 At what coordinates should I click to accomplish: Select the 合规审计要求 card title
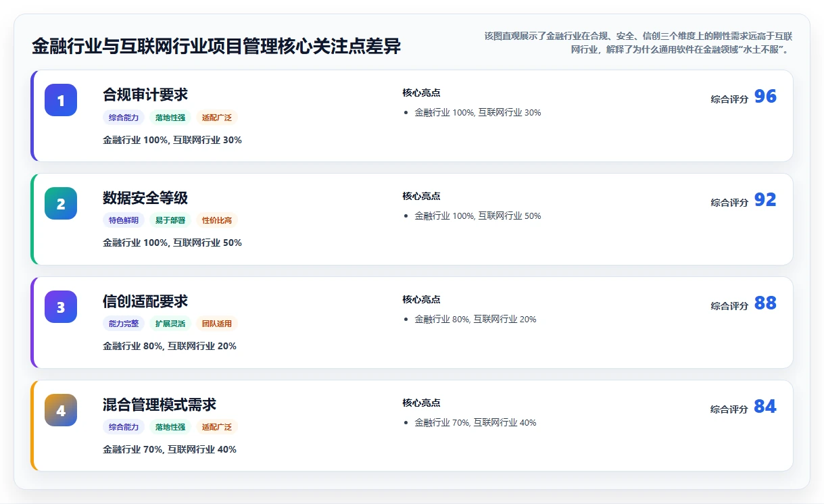pyautogui.click(x=145, y=95)
